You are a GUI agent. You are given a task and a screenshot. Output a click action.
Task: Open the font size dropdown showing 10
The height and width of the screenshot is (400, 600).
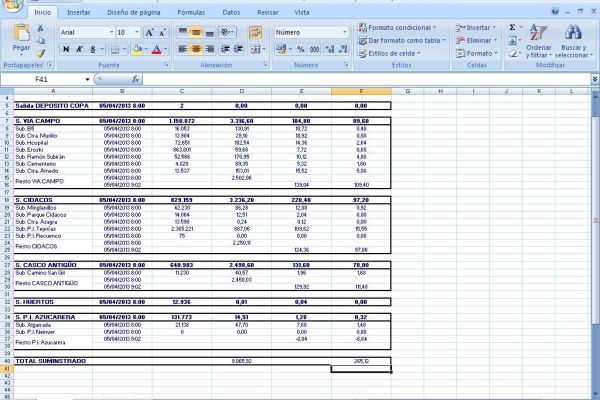(x=137, y=32)
